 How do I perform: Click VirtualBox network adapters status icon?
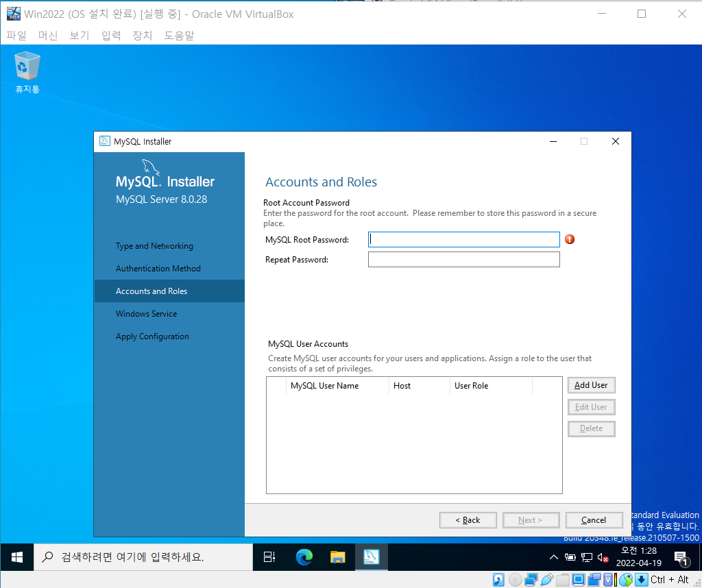coord(531,580)
